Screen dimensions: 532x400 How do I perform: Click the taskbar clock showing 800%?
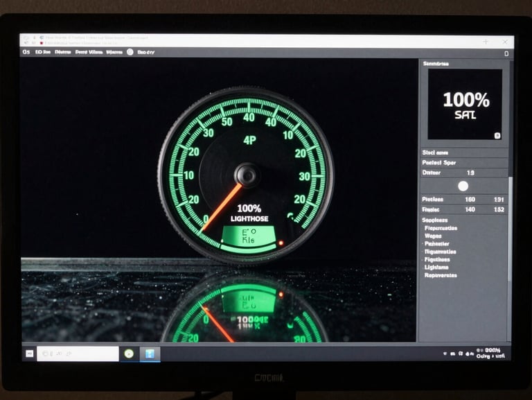[491, 353]
